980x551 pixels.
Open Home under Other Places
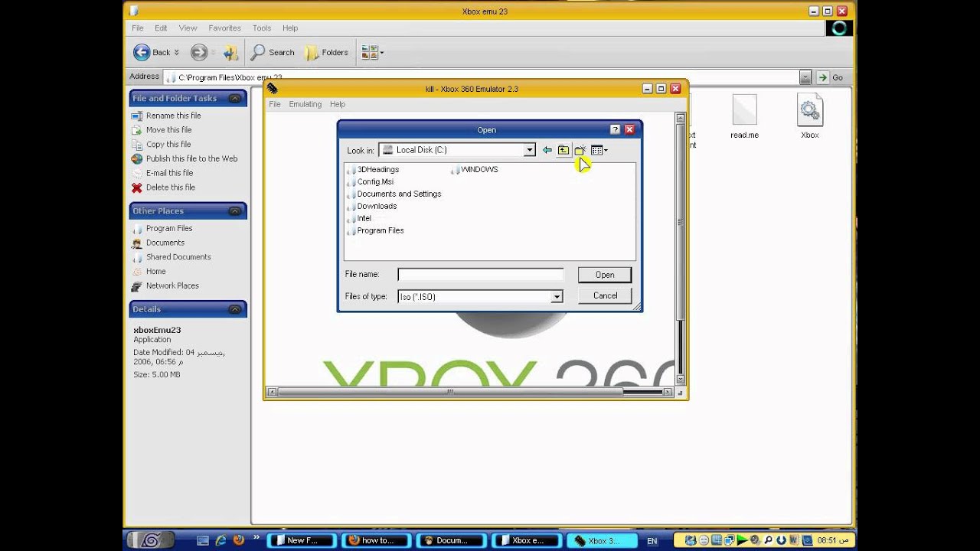point(155,271)
